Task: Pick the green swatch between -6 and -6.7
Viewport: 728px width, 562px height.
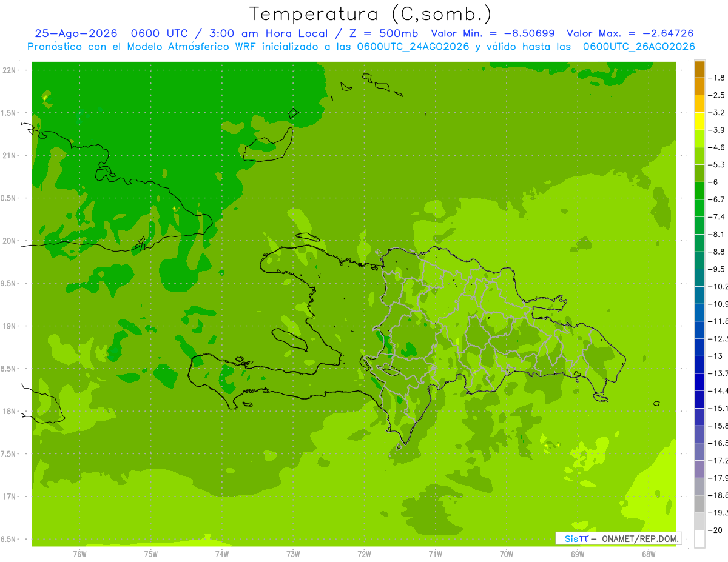Action: [x=699, y=191]
